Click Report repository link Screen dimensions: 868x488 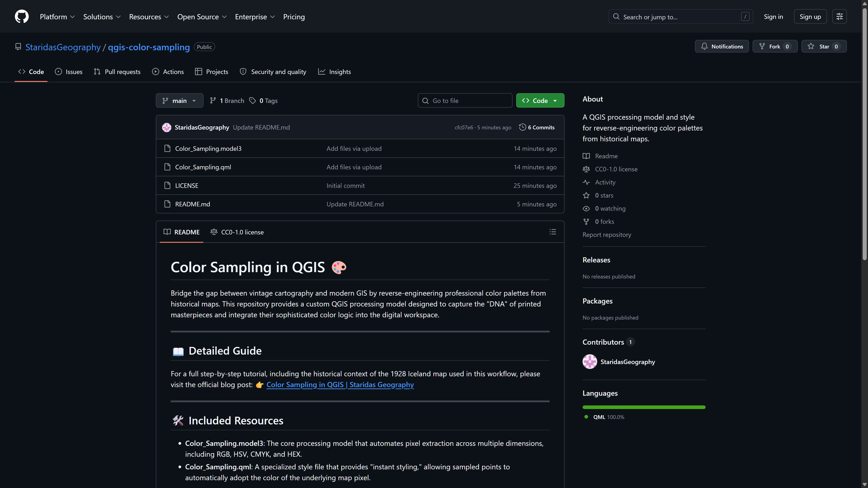click(607, 235)
